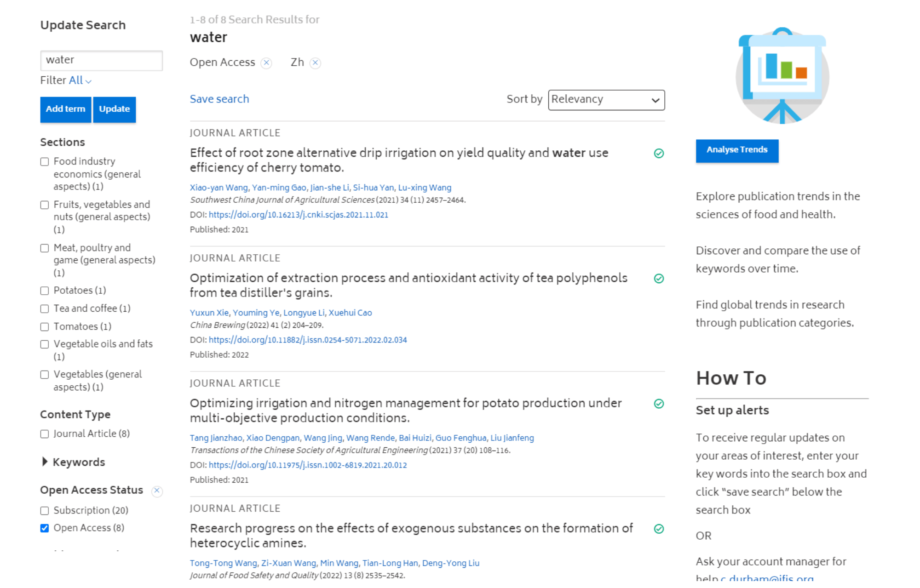Image resolution: width=920 pixels, height=588 pixels.
Task: Open author Tian-Long Han
Action: [390, 563]
